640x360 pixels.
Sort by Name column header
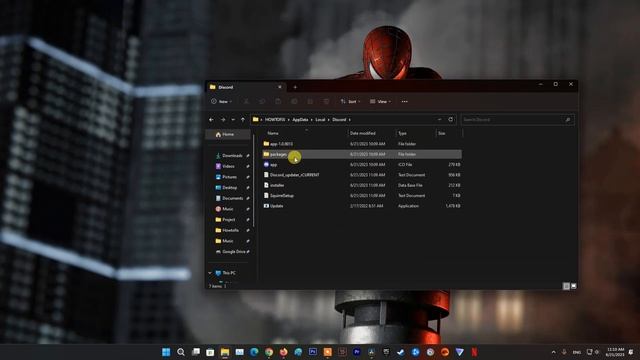click(273, 133)
